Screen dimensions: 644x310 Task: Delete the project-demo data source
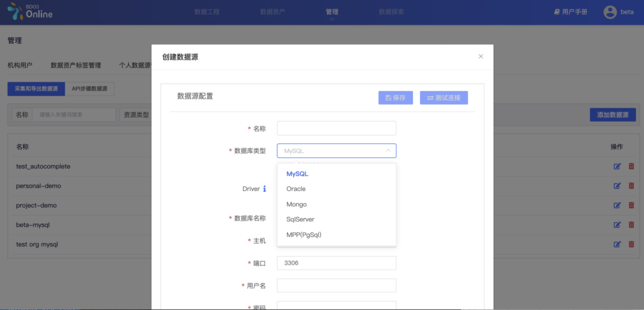click(631, 206)
